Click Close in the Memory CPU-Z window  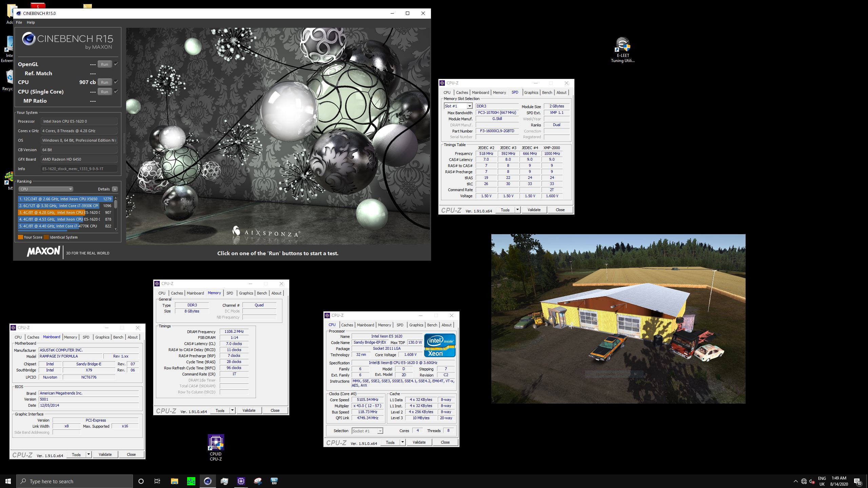click(x=275, y=410)
